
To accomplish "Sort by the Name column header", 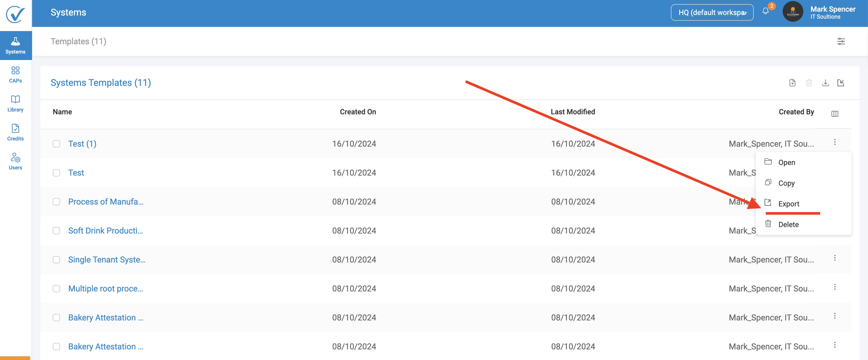I will coord(62,112).
